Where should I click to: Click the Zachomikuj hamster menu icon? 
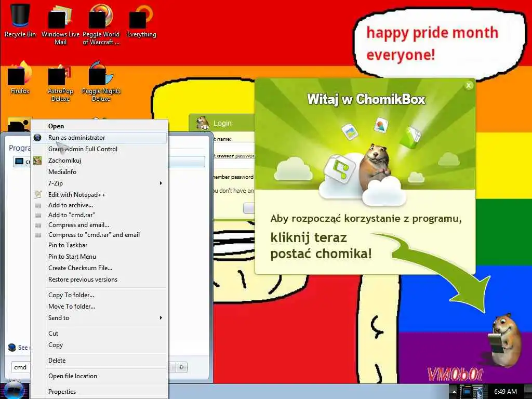coord(37,161)
